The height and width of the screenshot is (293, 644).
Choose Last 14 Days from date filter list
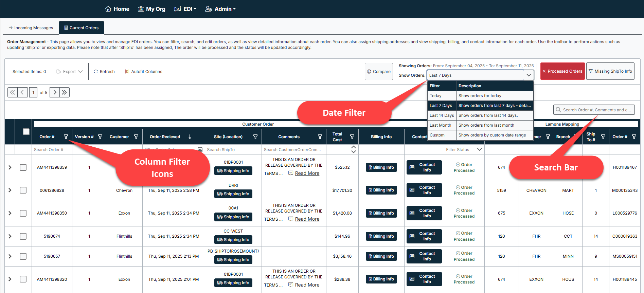pos(441,115)
